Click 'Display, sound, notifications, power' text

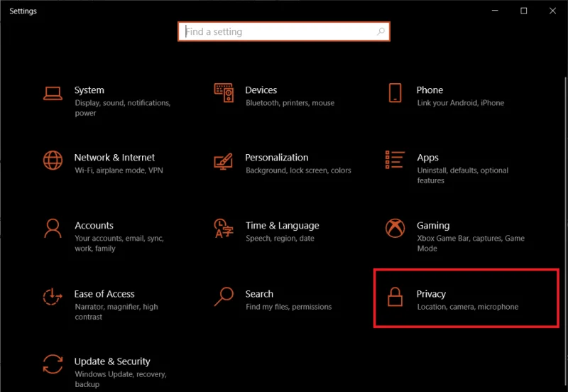(122, 108)
